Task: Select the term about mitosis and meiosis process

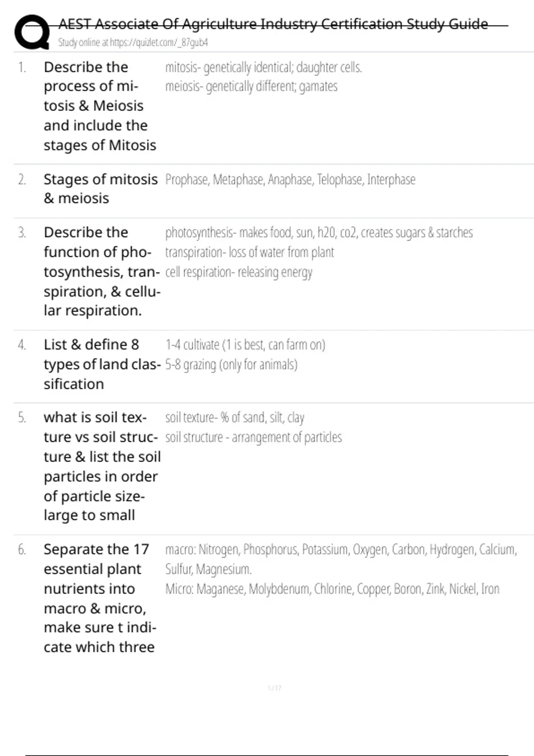Action: [100, 106]
